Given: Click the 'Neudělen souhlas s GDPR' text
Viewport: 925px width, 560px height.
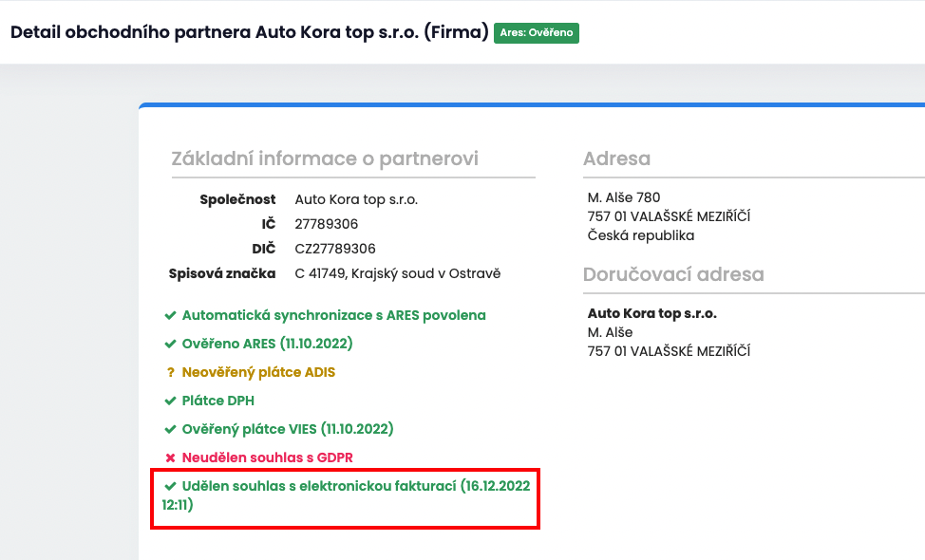Looking at the screenshot, I should click(x=268, y=457).
